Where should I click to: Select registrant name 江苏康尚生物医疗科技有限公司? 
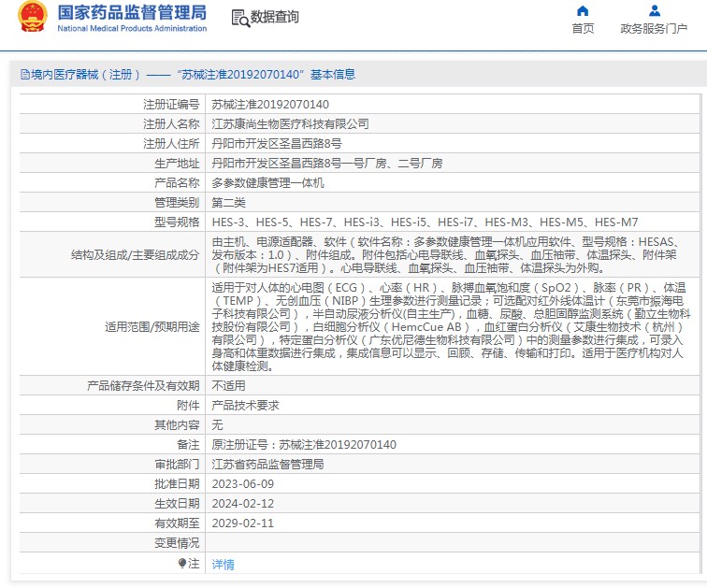[290, 123]
